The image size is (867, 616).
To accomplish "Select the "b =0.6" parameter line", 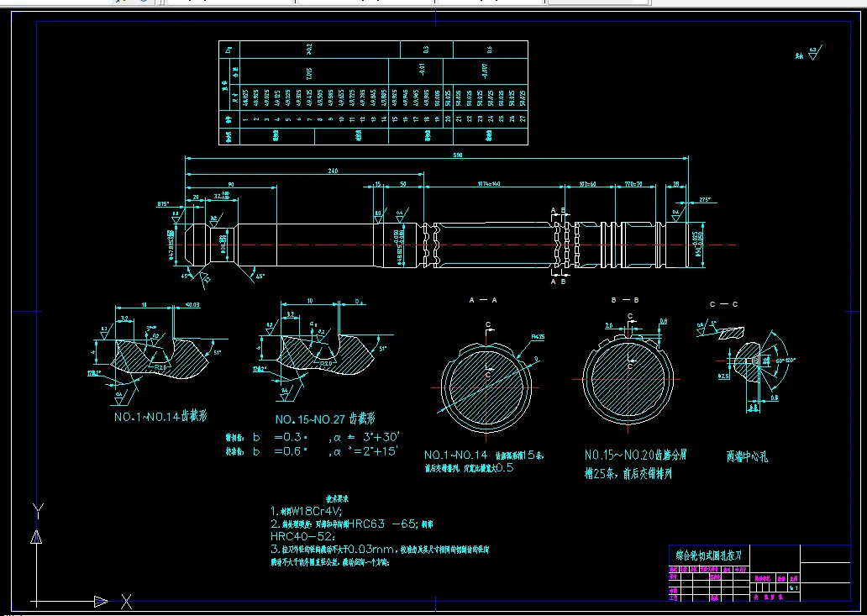I will point(312,451).
